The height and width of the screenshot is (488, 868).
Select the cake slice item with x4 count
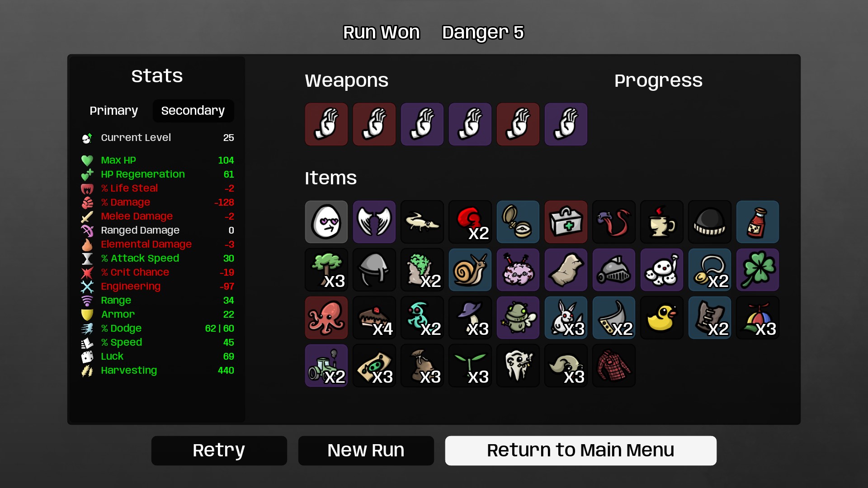tap(374, 318)
